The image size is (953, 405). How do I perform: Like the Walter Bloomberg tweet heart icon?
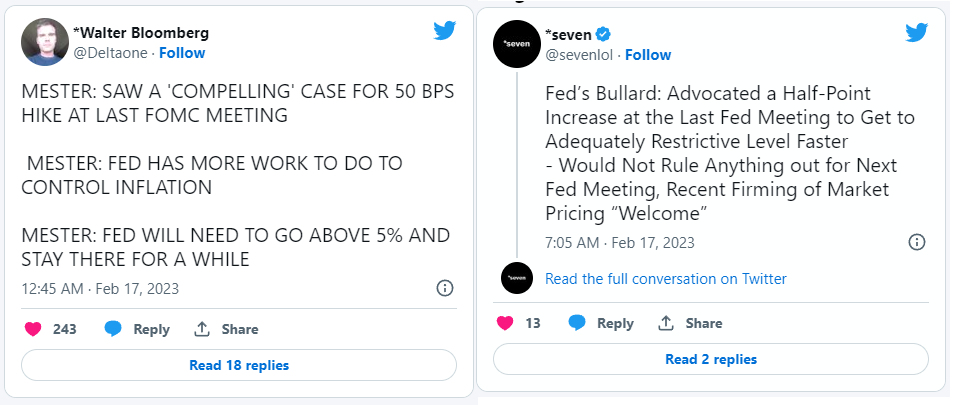[x=33, y=329]
